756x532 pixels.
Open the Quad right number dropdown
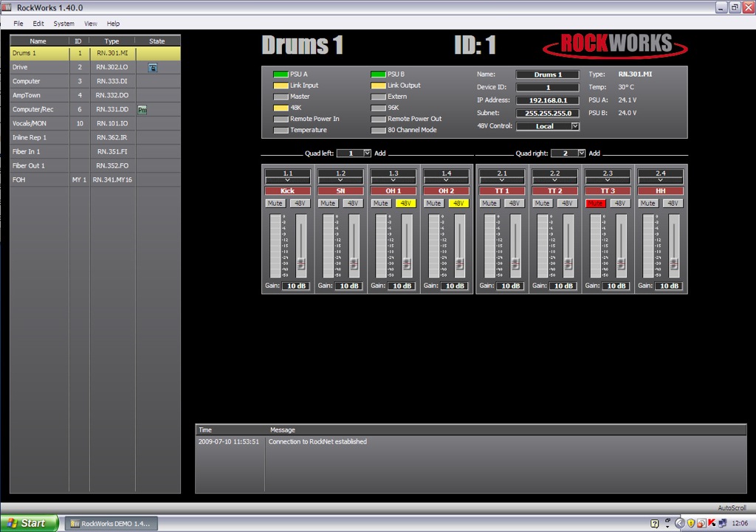[582, 153]
